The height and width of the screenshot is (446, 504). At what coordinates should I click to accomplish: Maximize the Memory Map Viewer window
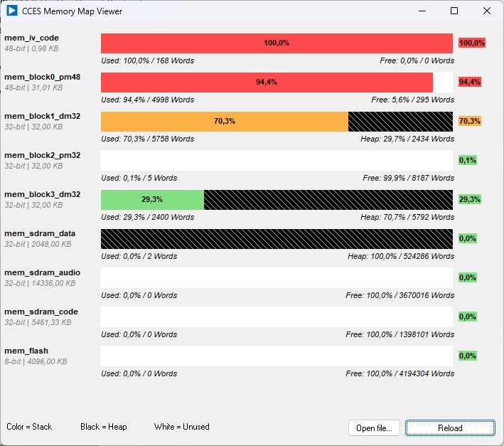(x=454, y=11)
